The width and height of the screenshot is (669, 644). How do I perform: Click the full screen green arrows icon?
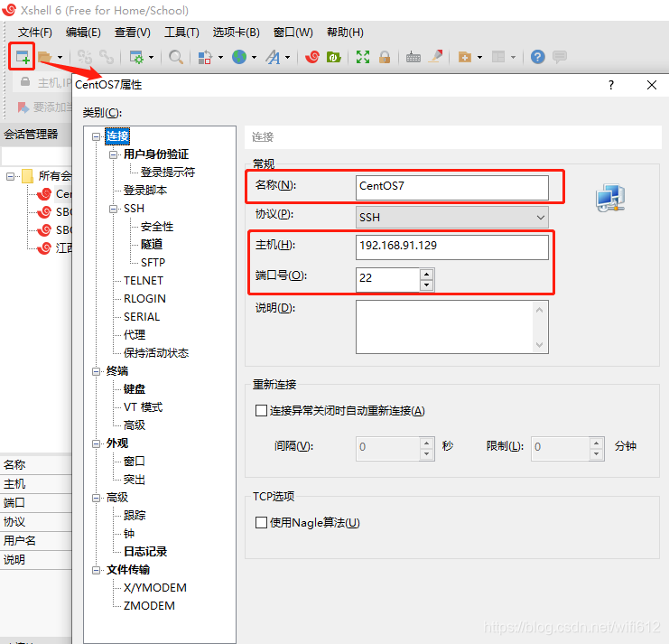[x=363, y=57]
